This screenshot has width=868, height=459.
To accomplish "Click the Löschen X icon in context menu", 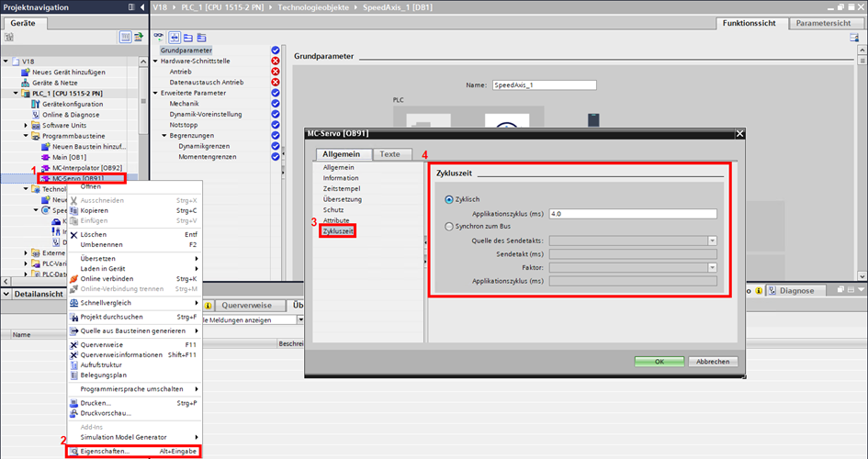I will coord(73,234).
